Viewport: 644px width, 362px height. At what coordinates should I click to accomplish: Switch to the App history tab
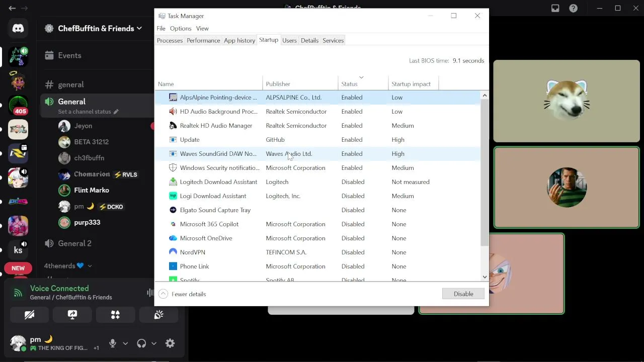(239, 40)
